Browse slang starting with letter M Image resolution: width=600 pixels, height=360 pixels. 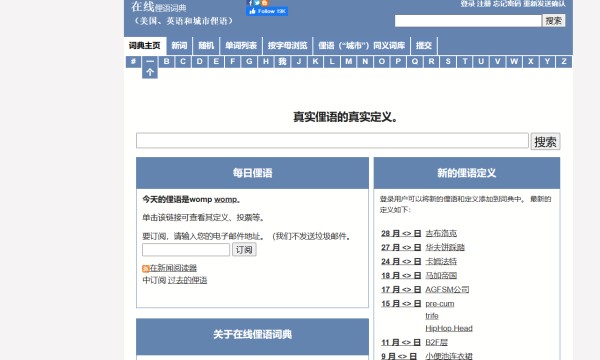click(x=349, y=62)
